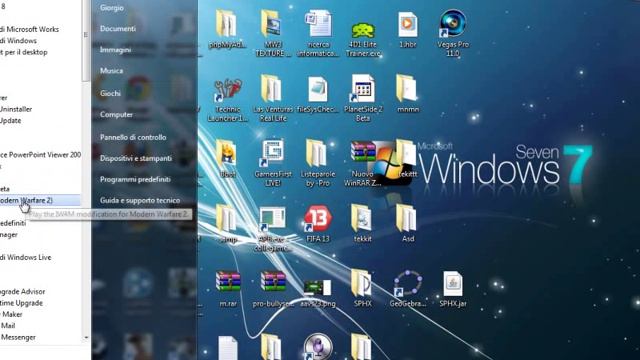The image size is (640, 360).
Task: Click the Uninstaller program entry
Action: (x=16, y=109)
